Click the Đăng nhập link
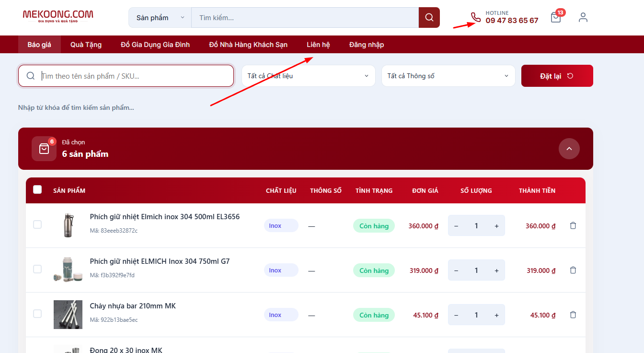 (x=366, y=45)
